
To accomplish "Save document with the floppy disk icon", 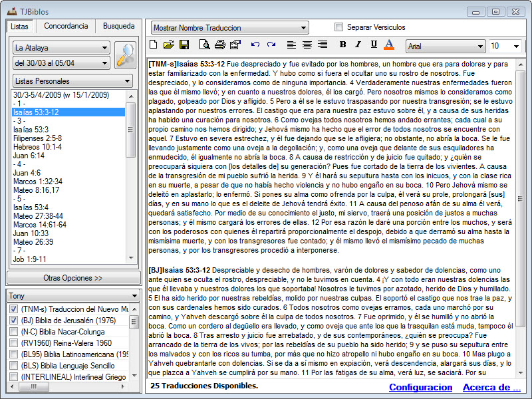I will (x=184, y=45).
